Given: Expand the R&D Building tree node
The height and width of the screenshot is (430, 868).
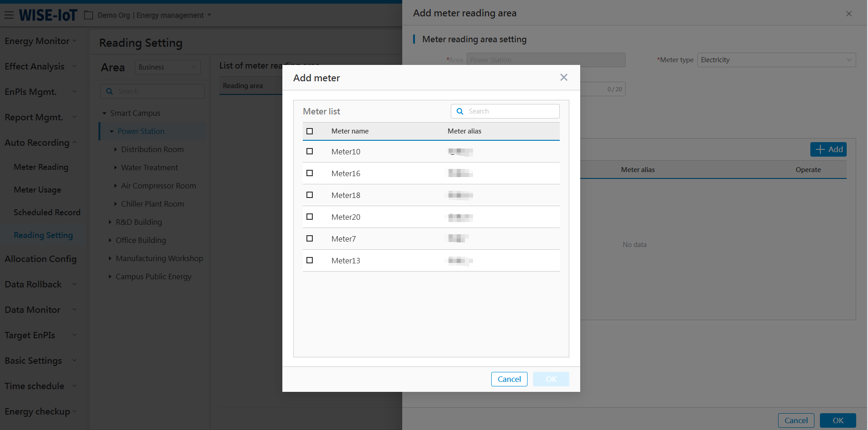Looking at the screenshot, I should click(110, 222).
